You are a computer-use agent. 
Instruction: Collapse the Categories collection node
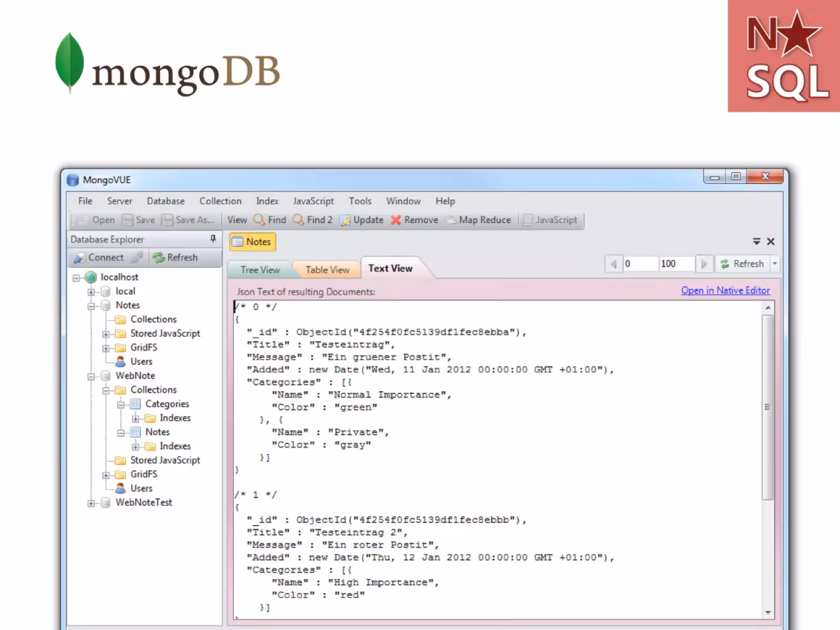(121, 405)
